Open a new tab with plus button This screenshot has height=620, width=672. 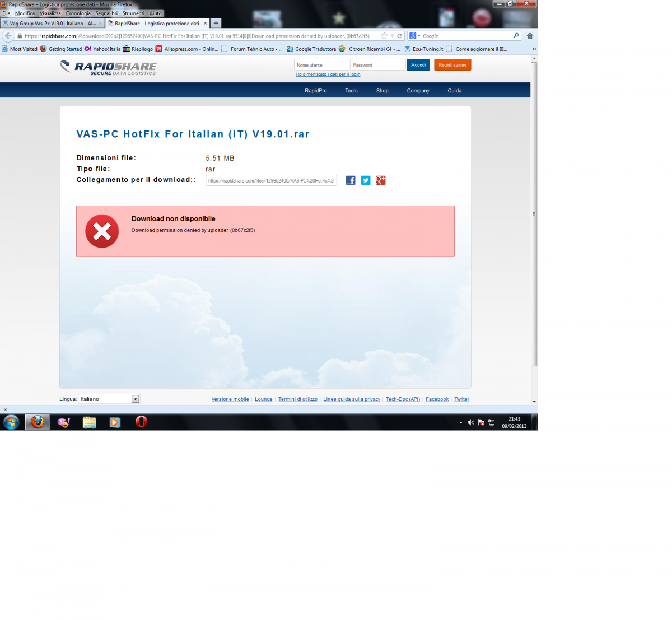(216, 23)
